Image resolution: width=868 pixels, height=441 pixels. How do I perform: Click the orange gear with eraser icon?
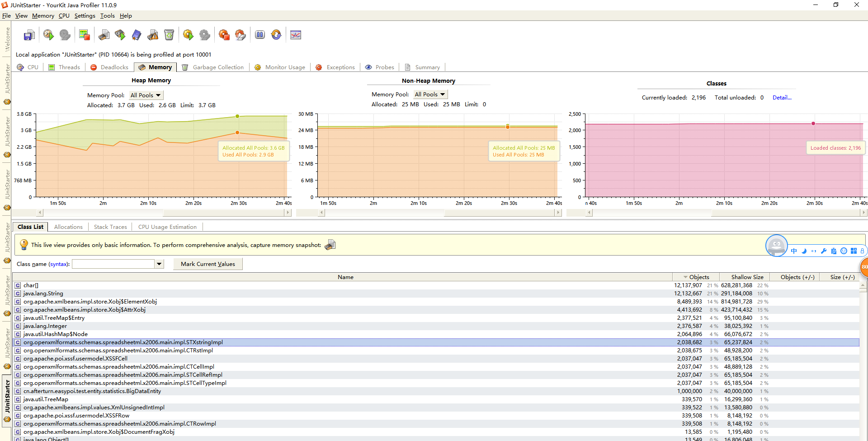pyautogui.click(x=241, y=35)
